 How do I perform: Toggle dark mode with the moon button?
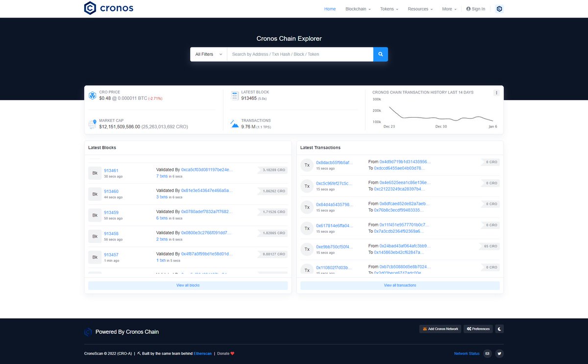499,329
